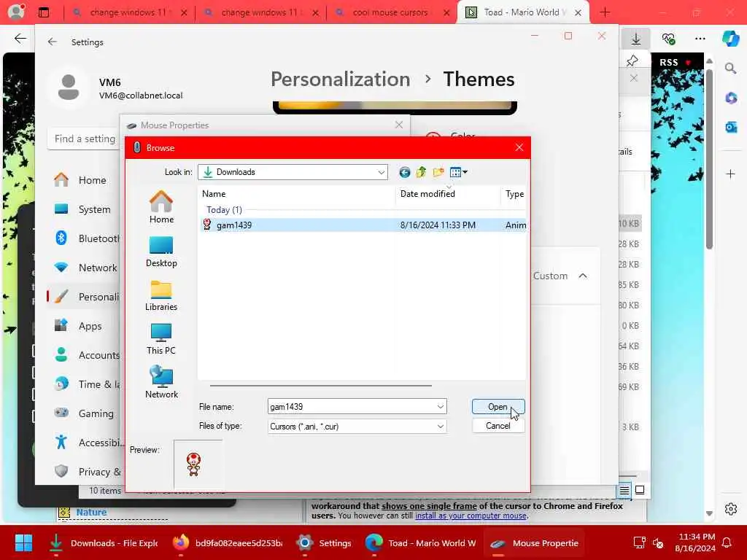
Task: Close the Browse dialog
Action: [x=519, y=147]
